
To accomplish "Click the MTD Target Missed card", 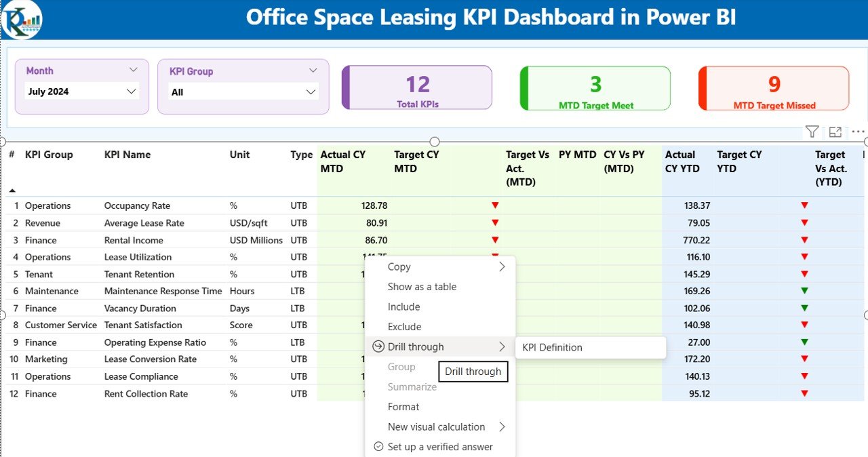I will click(x=774, y=88).
